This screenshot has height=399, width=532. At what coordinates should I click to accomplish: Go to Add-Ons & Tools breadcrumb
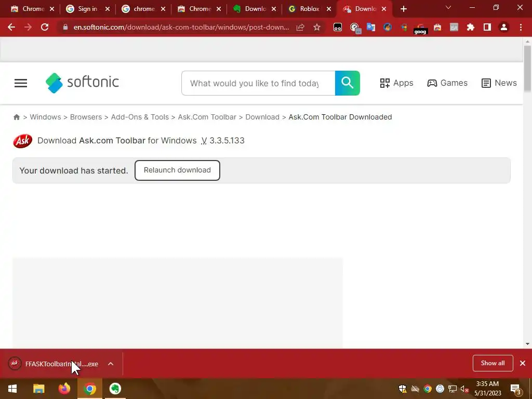tap(140, 117)
